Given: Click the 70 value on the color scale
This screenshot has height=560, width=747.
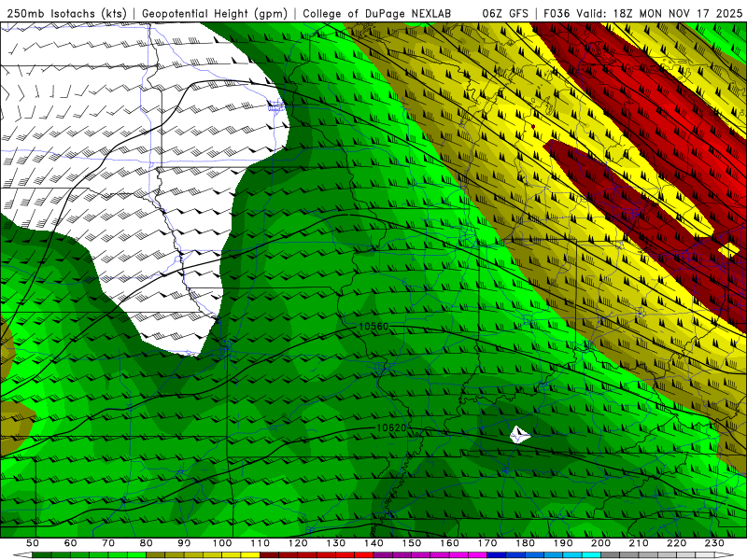Looking at the screenshot, I should tap(108, 543).
